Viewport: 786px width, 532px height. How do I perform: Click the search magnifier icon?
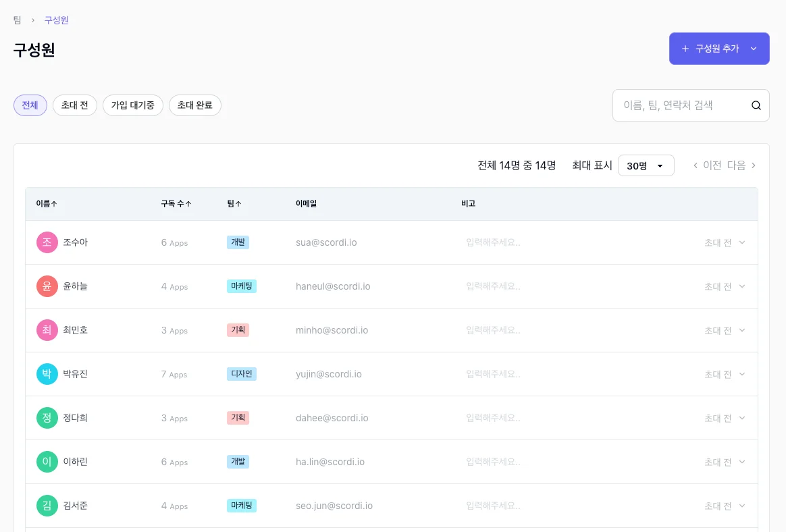(x=756, y=105)
